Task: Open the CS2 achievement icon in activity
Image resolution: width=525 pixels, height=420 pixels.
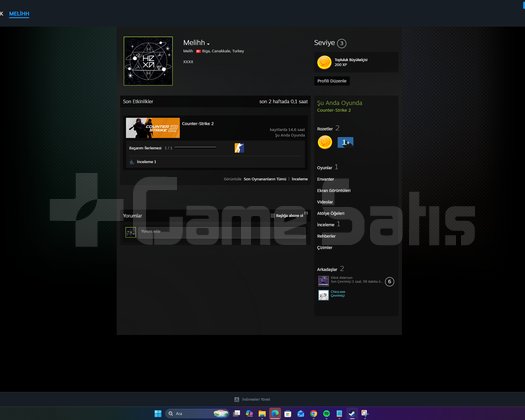Action: [x=239, y=148]
